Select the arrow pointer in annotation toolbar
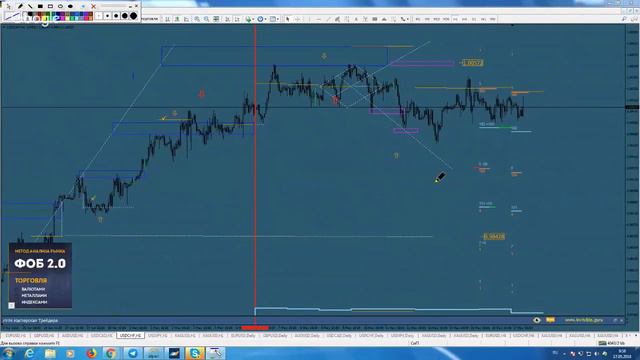This screenshot has width=640, height=360. click(9, 7)
